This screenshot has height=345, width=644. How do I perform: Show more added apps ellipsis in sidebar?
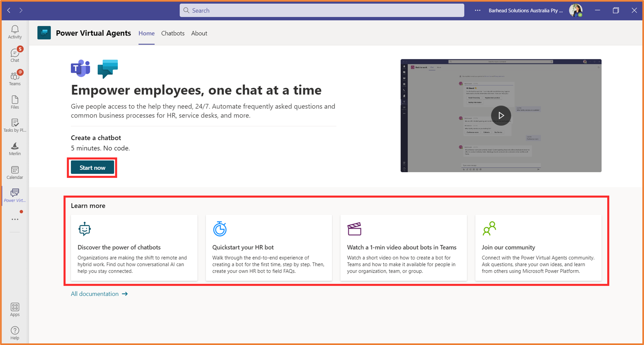pyautogui.click(x=15, y=220)
